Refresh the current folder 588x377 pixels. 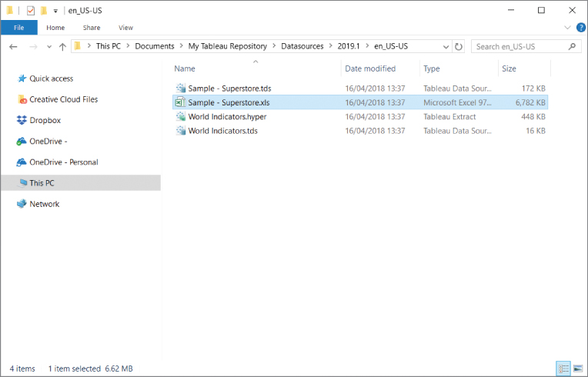458,47
